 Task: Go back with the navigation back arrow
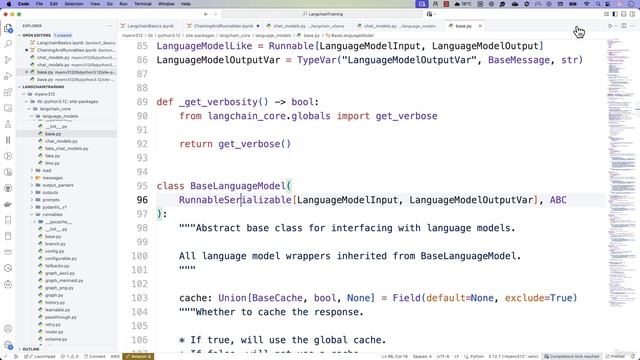[206, 14]
